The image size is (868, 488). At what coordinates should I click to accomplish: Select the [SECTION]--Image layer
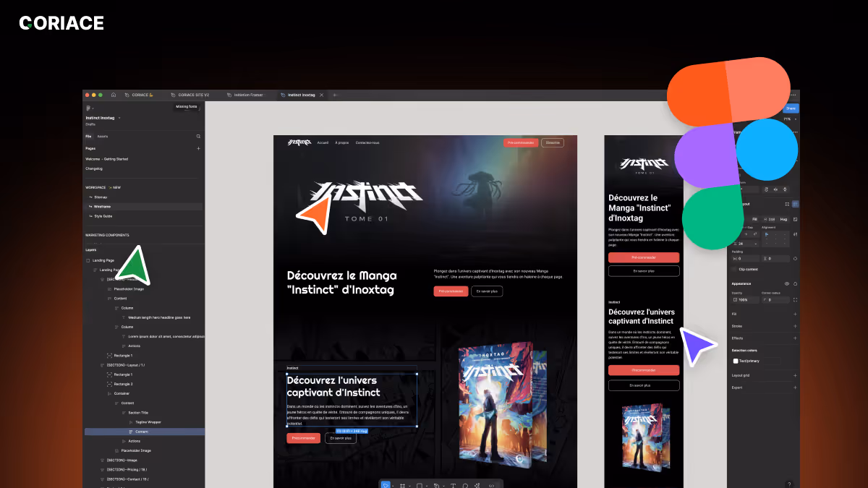point(122,460)
